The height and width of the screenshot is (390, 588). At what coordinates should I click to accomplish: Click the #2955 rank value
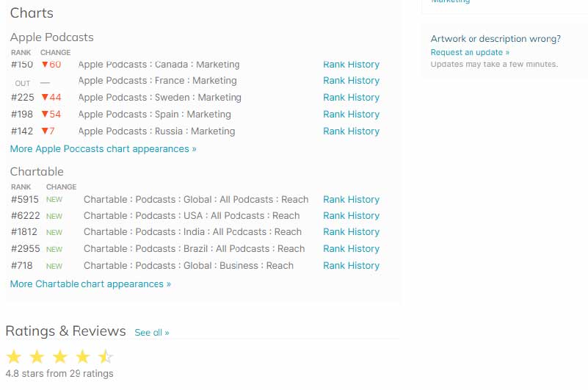[26, 249]
